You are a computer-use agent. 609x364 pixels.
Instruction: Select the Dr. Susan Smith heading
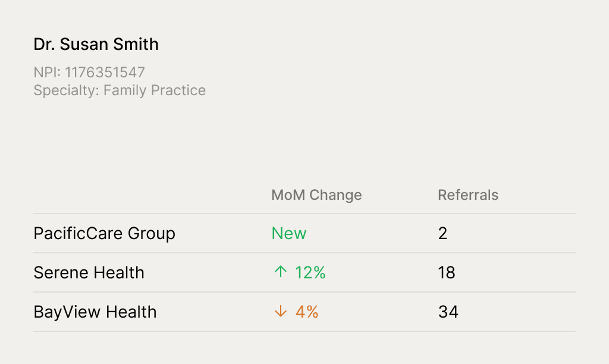click(96, 44)
